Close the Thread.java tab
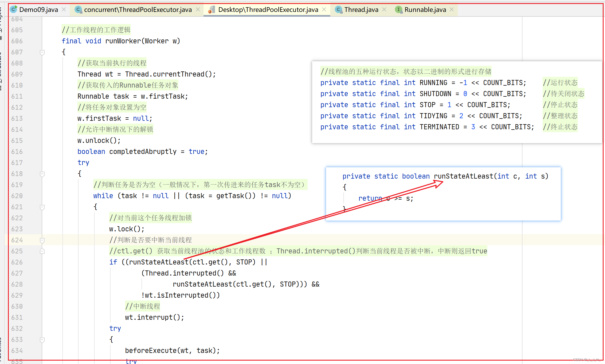The width and height of the screenshot is (605, 364). coord(384,10)
